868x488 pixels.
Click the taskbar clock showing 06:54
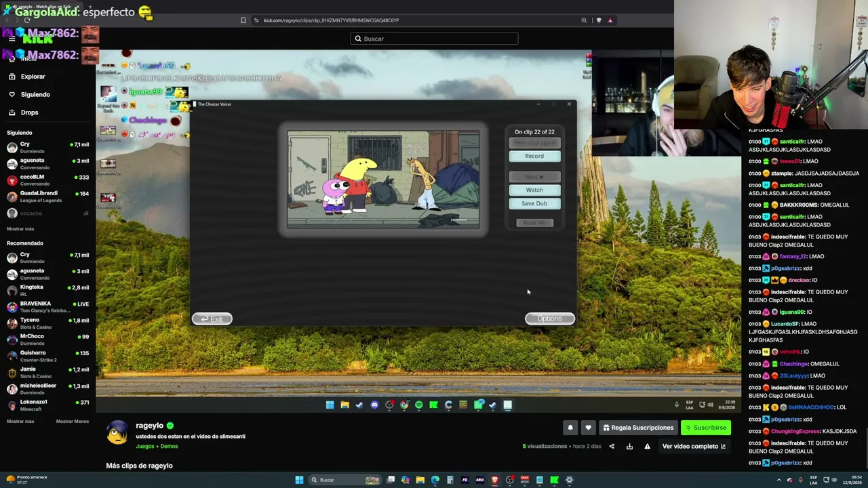[852, 480]
